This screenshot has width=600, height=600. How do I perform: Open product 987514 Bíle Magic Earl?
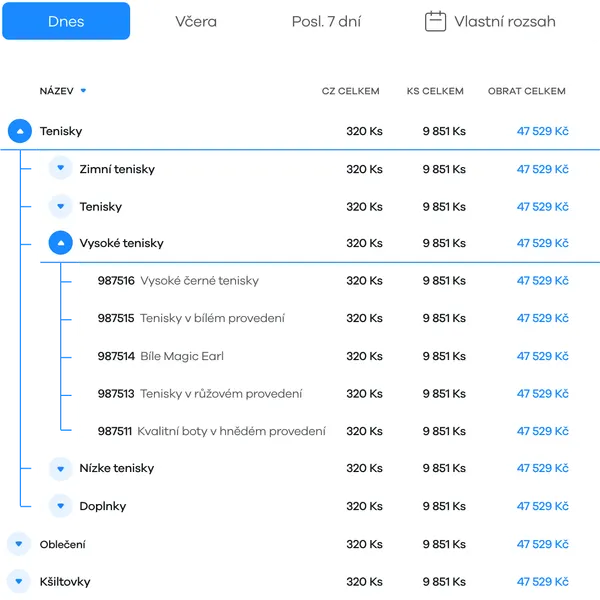tap(160, 356)
